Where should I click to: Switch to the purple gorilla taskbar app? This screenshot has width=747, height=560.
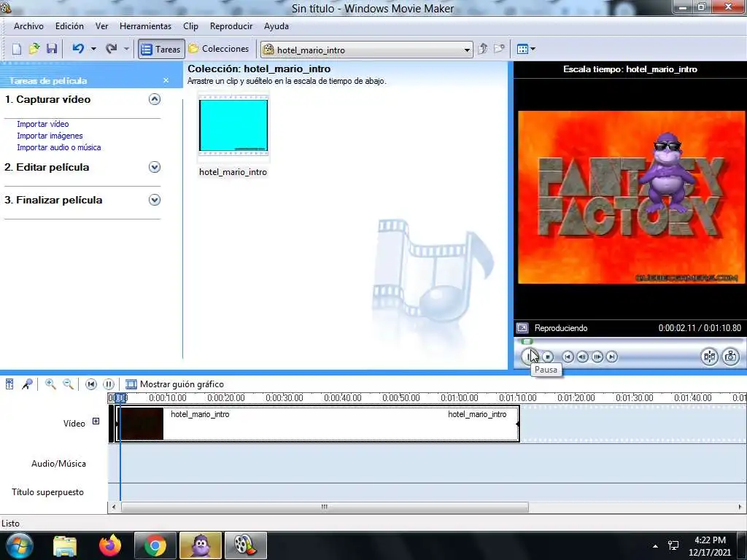click(x=201, y=545)
